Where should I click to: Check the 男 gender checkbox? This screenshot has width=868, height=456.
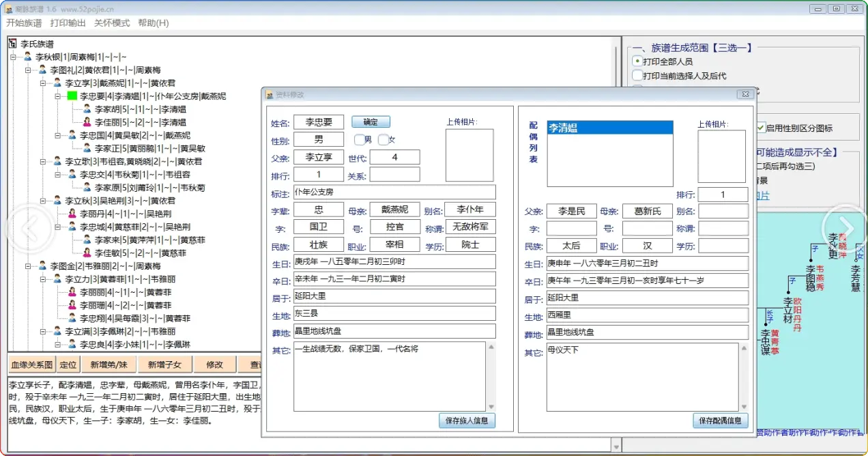[359, 140]
